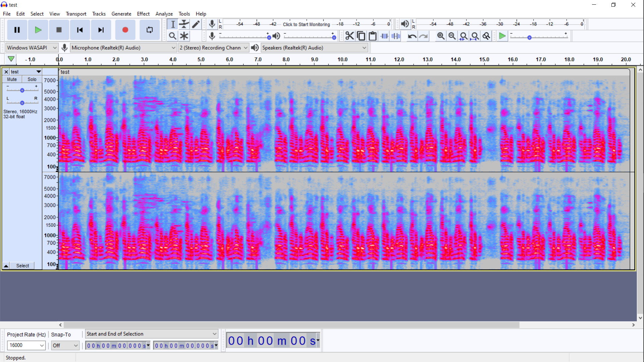Trim audio outside selection
644x362 pixels.
[384, 36]
